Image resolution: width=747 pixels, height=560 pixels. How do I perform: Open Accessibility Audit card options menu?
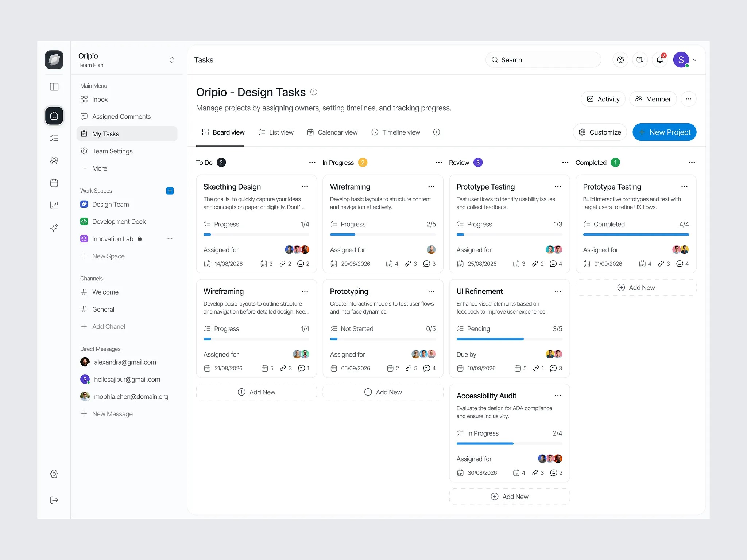[x=558, y=396]
